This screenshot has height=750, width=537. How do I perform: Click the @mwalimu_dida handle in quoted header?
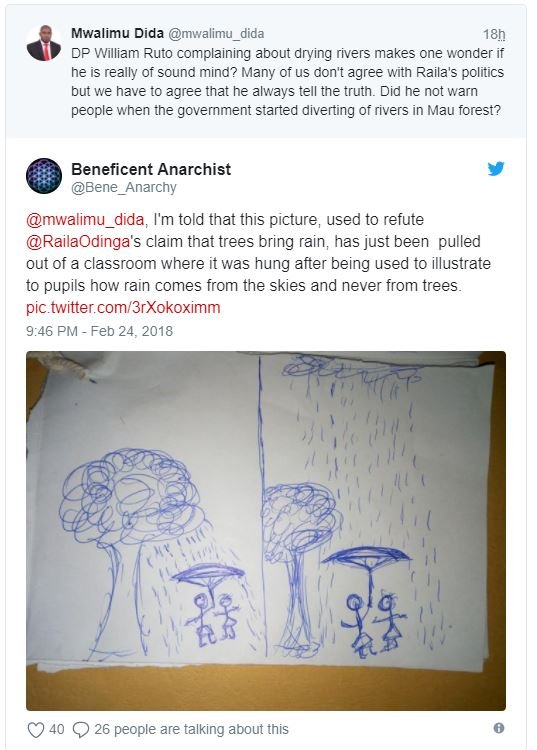tap(216, 33)
